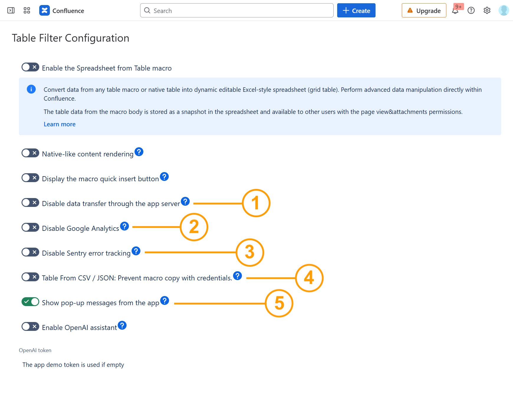Viewport: 513px width, 420px height.
Task: Click help icon beside Native-like content rendering
Action: (x=139, y=152)
